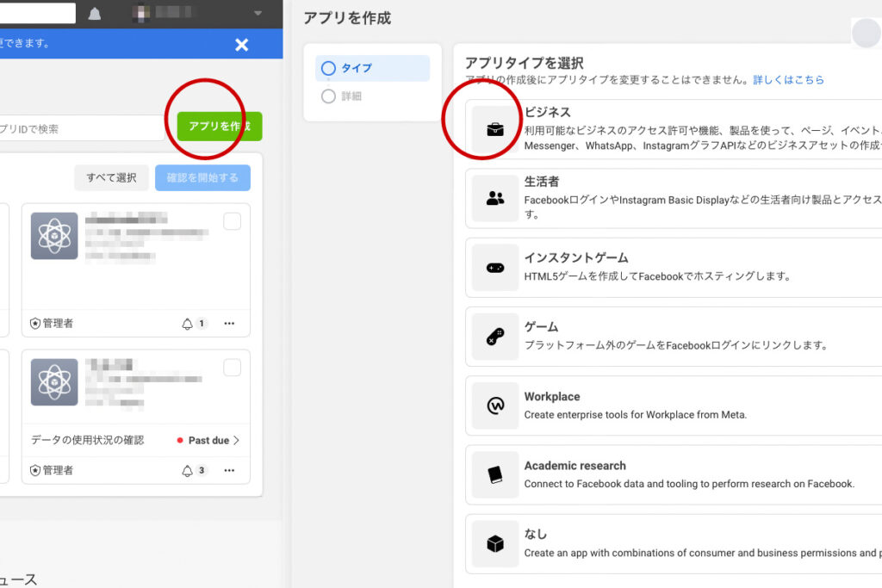The image size is (882, 588).
Task: Close the blue banner with the X
Action: pos(241,45)
